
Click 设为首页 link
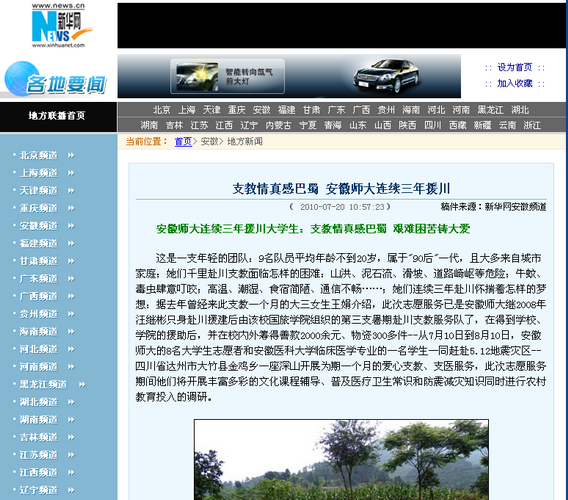tap(515, 67)
